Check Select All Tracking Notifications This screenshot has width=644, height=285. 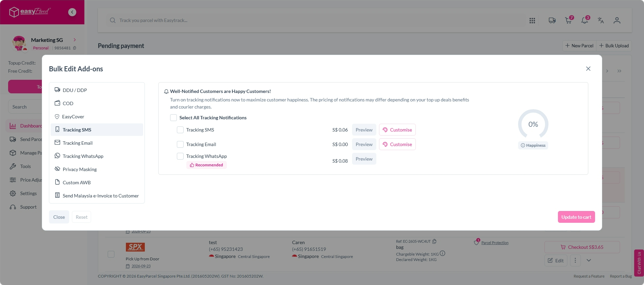pos(173,118)
